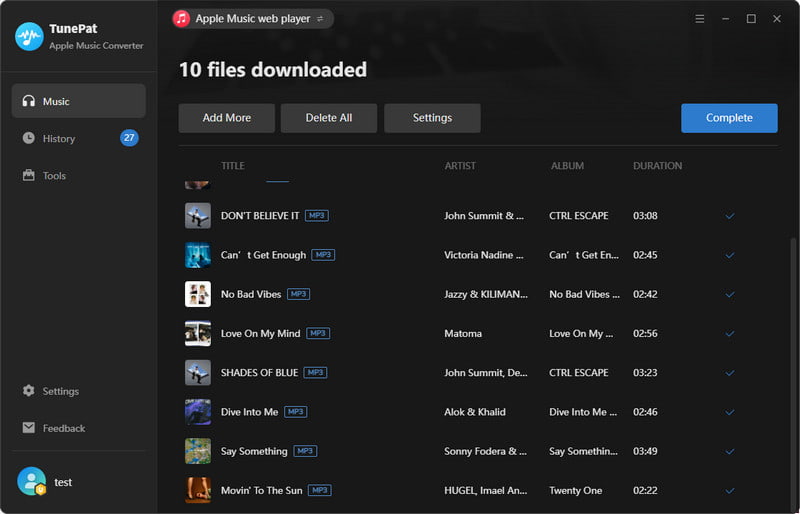The width and height of the screenshot is (800, 514).
Task: Open Feedback in the sidebar
Action: coord(79,428)
